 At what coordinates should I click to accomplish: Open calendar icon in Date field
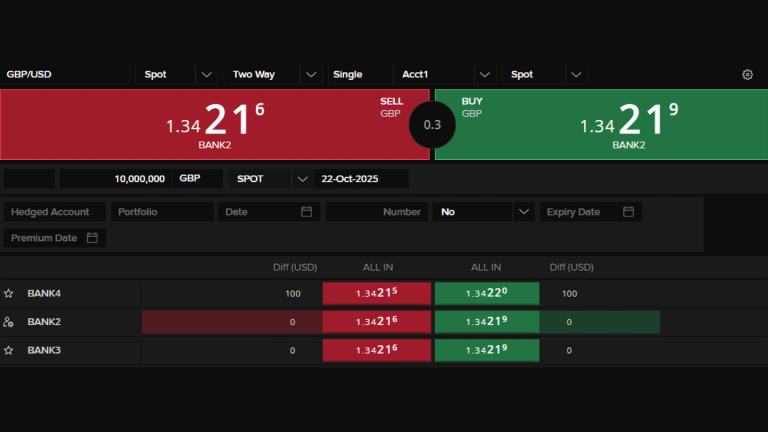(306, 212)
